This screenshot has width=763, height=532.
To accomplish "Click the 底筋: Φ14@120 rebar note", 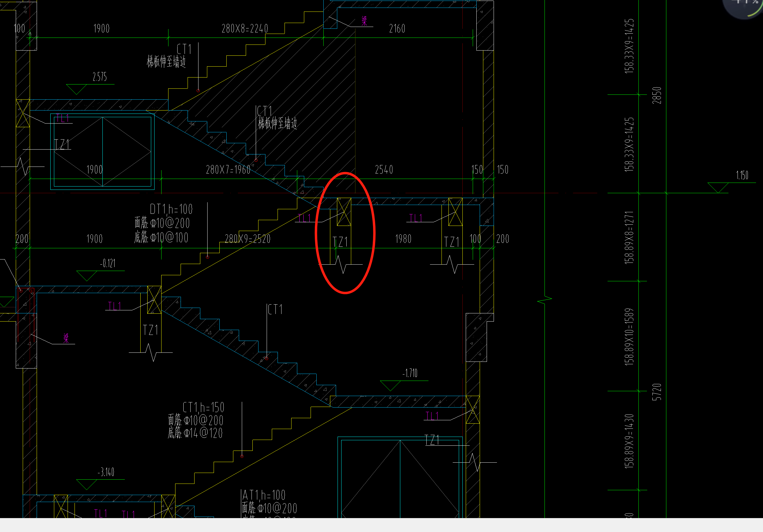I will (195, 433).
